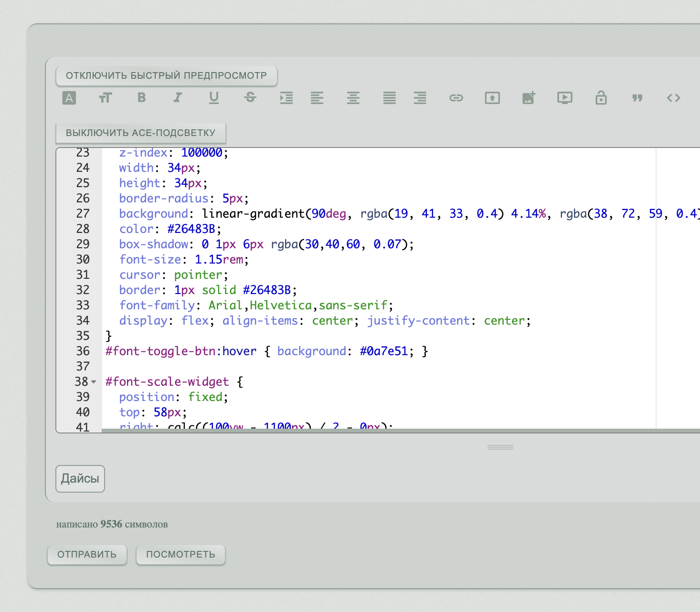Image resolution: width=700 pixels, height=612 pixels.
Task: Justify the text alignment
Action: coord(390,98)
